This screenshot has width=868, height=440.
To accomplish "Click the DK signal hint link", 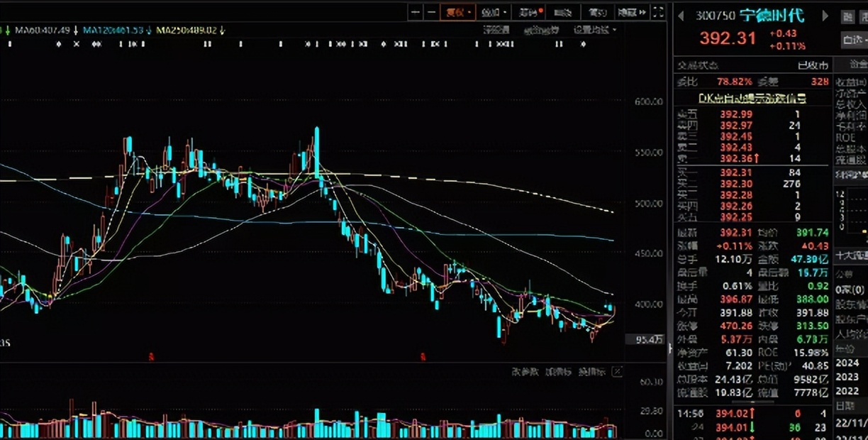I will pos(752,98).
